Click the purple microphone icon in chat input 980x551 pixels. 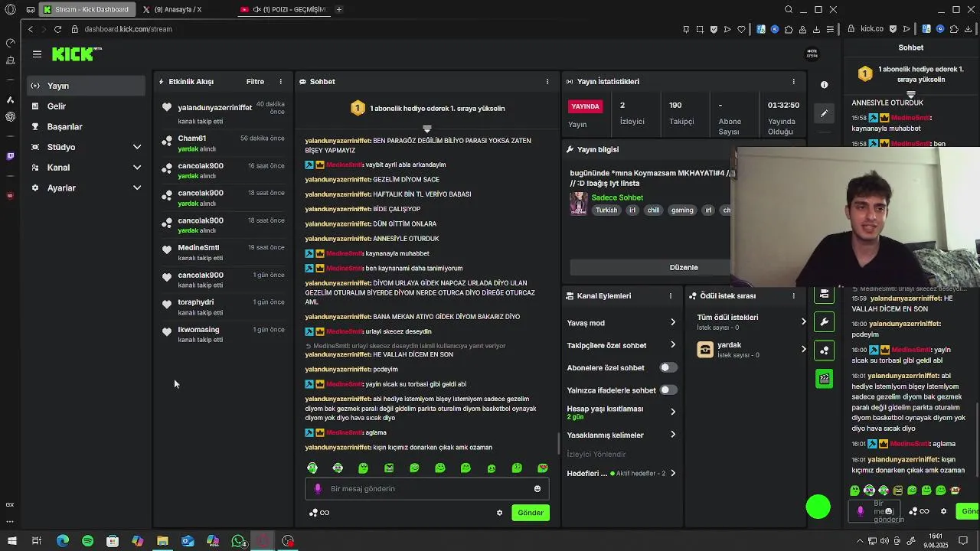318,489
